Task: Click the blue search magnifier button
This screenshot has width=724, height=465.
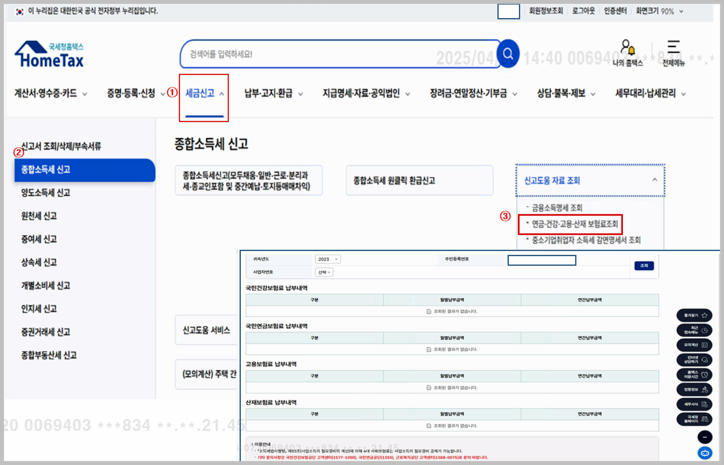Action: (x=508, y=54)
